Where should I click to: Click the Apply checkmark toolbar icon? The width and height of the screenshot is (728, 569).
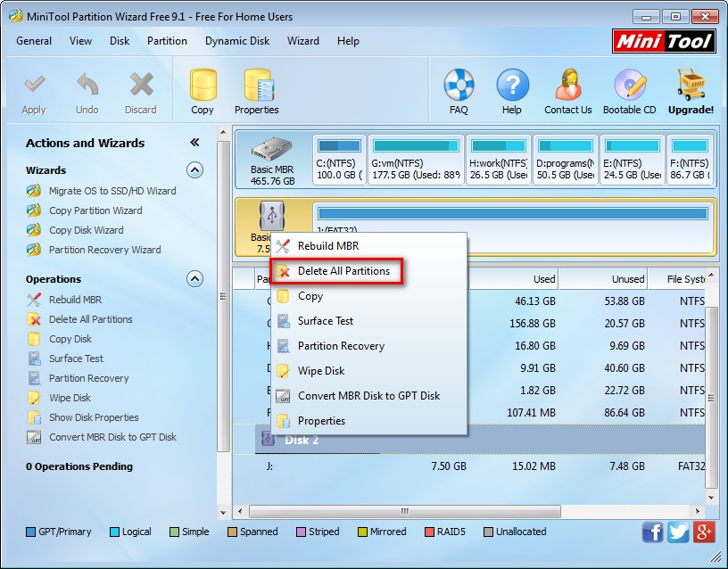coord(34,85)
